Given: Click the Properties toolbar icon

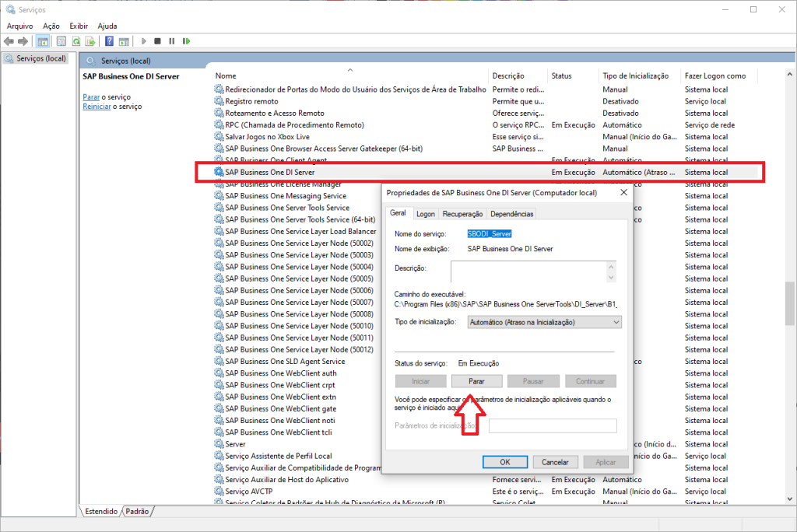Looking at the screenshot, I should (61, 41).
